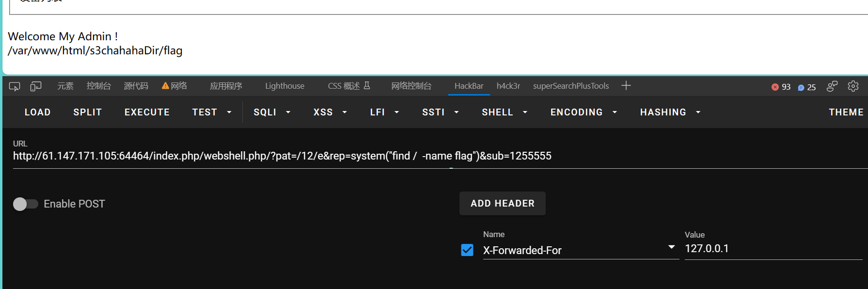This screenshot has width=868, height=289.
Task: Click the Welcome My Admin ! text
Action: (x=63, y=36)
